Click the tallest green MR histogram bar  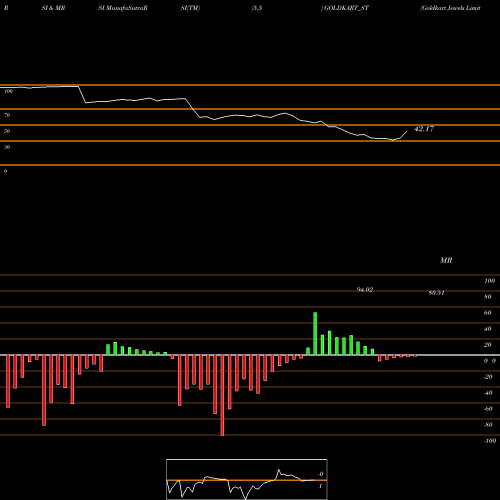click(315, 334)
